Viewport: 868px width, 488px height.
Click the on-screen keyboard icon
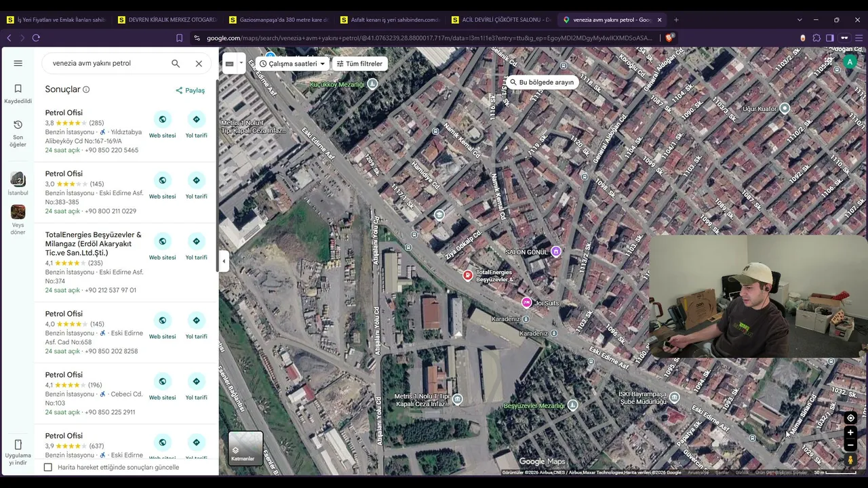coord(230,64)
